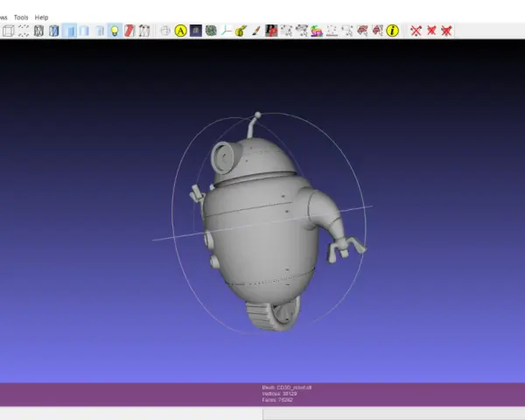Click the Vertices count 38129 text
The image size is (525, 420).
pos(280,394)
